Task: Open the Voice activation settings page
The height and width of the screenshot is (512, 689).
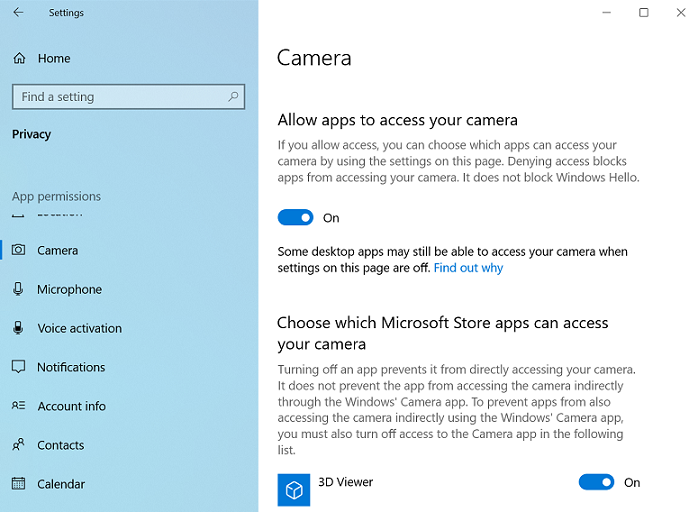Action: 79,328
